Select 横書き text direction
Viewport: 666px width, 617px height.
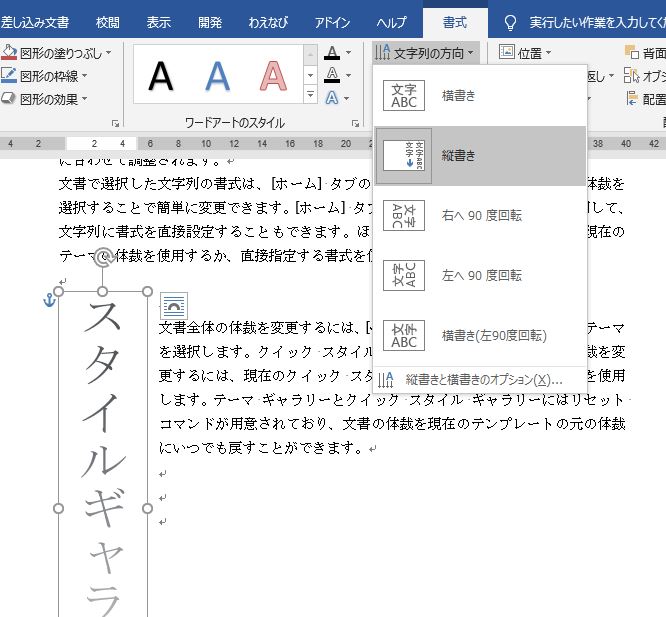tap(480, 96)
